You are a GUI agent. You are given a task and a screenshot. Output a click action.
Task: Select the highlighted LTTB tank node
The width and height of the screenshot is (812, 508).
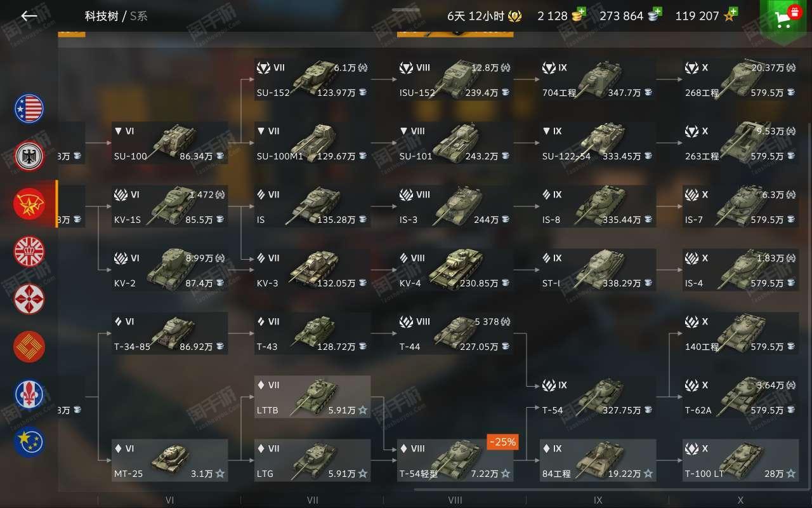point(313,397)
